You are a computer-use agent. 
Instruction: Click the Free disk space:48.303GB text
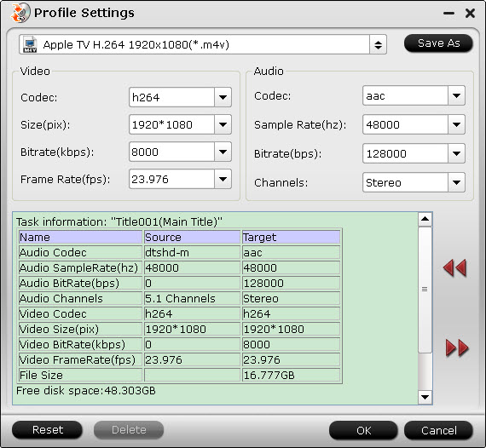click(86, 391)
